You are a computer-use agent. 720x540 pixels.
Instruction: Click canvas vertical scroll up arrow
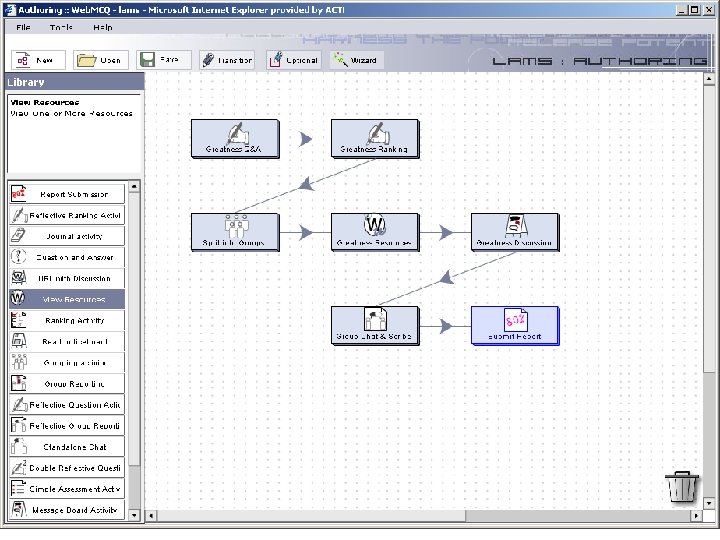click(x=709, y=79)
